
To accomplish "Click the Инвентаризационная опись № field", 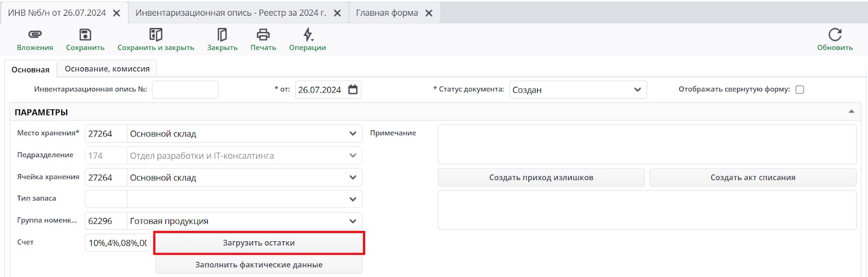I will [x=185, y=89].
